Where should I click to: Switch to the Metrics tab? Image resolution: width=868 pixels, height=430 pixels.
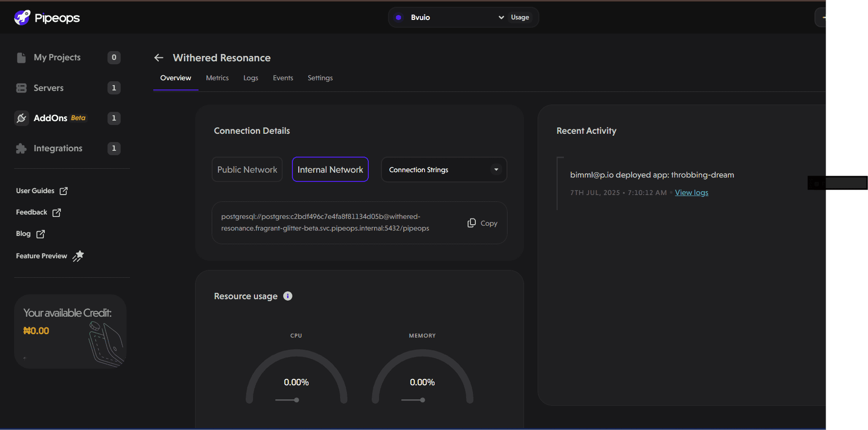pyautogui.click(x=217, y=78)
